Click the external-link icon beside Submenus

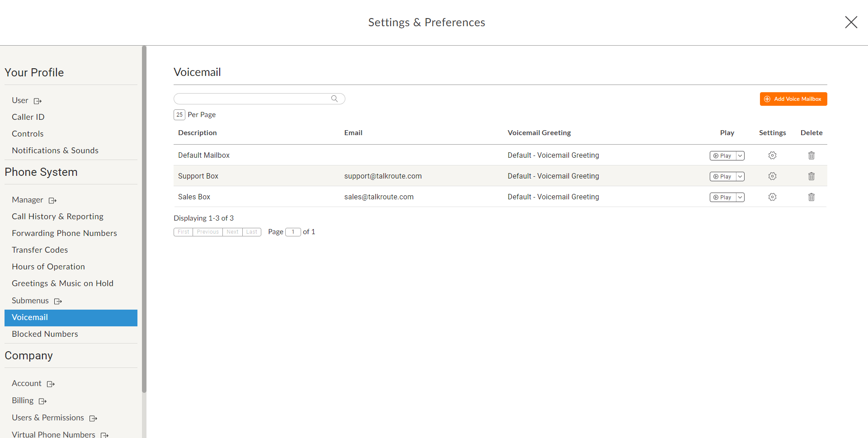tap(58, 301)
